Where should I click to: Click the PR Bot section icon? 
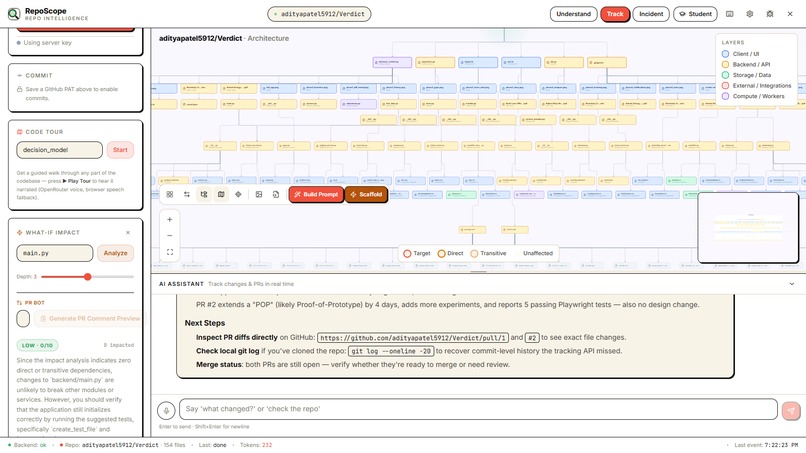pos(20,303)
